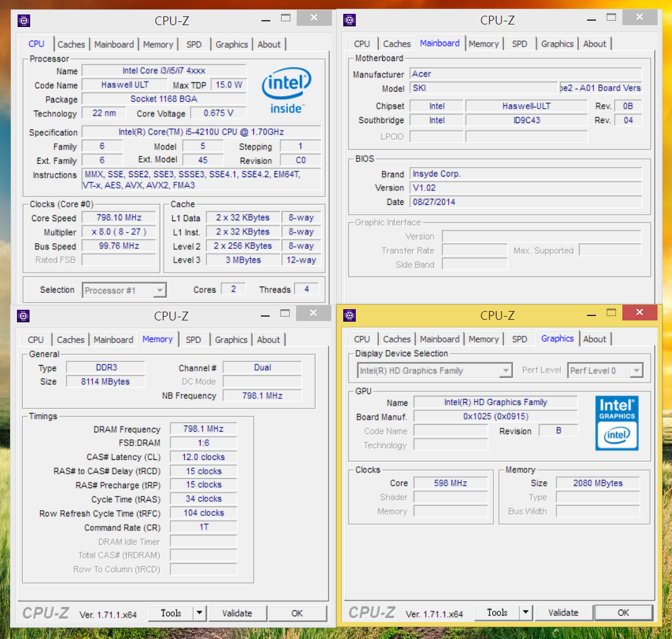Click the CPU-Z app icon in the top-left CPU window

pyautogui.click(x=24, y=21)
